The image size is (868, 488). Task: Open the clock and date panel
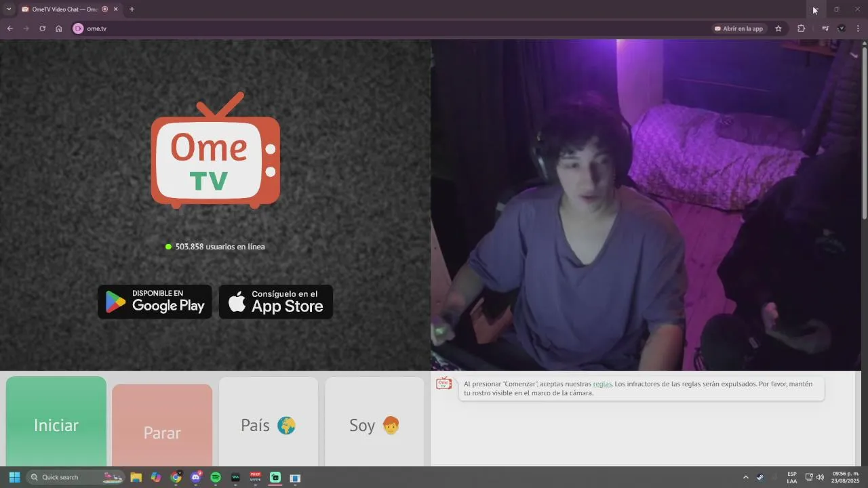846,477
